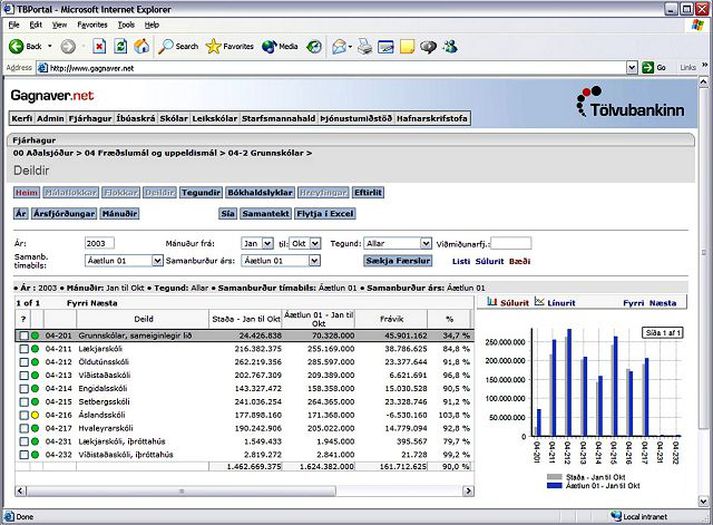Go to the Home page icon

[x=141, y=46]
